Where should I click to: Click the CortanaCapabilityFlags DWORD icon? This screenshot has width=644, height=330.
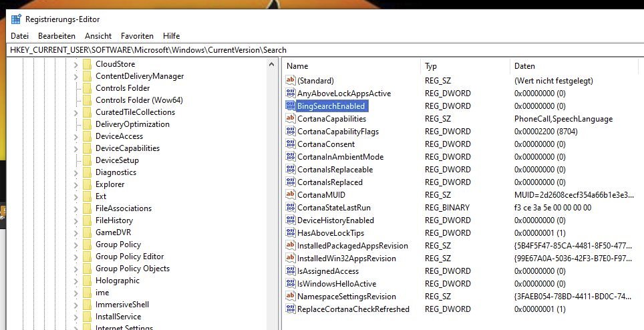click(291, 132)
